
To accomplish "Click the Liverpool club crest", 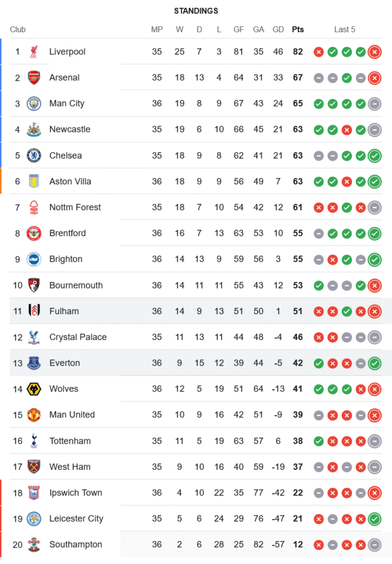I will 34,52.
